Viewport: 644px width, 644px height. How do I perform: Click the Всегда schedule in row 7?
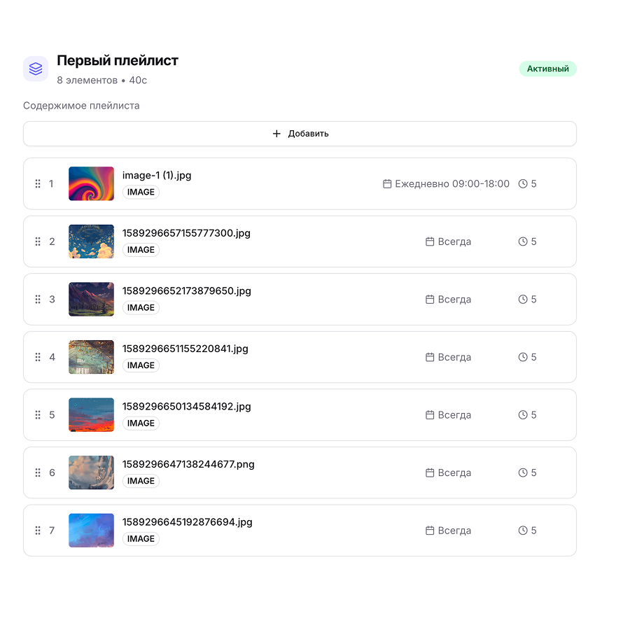click(x=454, y=531)
